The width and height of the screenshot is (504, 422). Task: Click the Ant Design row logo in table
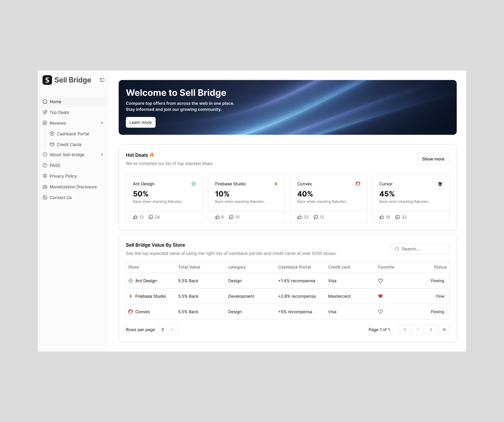(x=131, y=281)
